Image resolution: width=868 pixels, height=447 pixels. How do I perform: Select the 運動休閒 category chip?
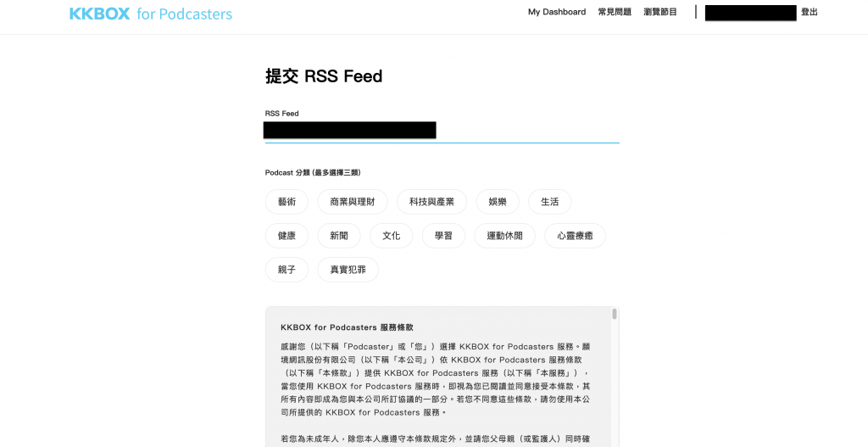click(505, 236)
